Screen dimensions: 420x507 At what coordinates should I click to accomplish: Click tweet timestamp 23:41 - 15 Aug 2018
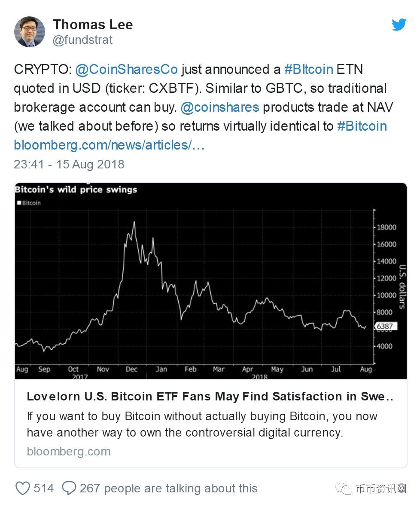tap(69, 164)
